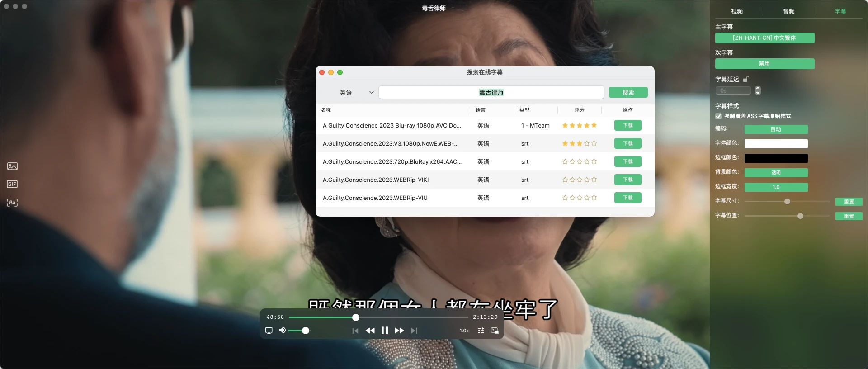The image size is (868, 369).
Task: Sort by the 语言 column header
Action: point(481,110)
